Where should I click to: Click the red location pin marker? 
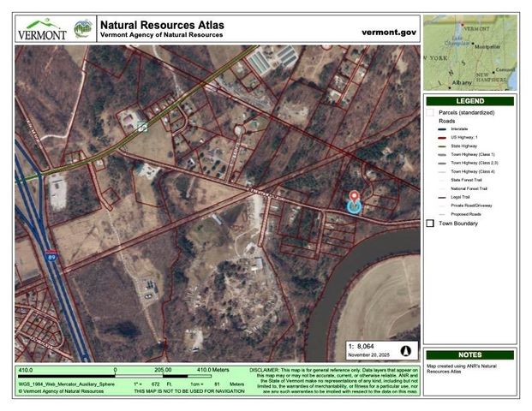tap(355, 197)
